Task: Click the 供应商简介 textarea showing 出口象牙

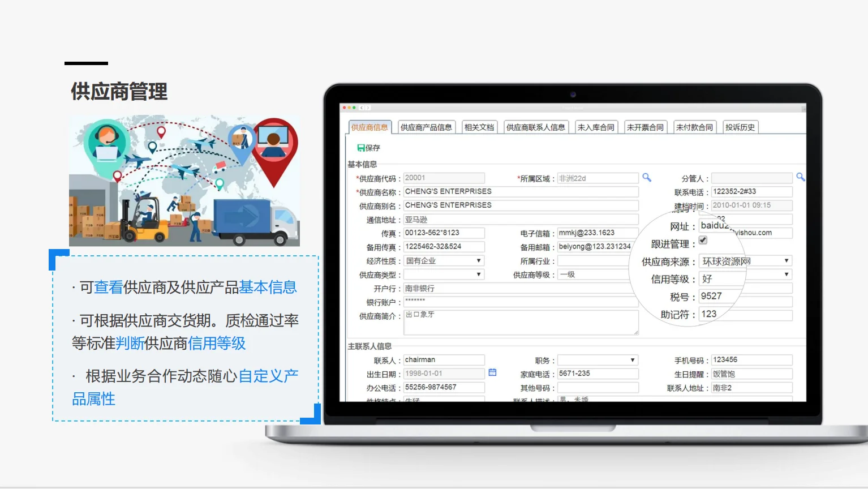Action: click(519, 321)
